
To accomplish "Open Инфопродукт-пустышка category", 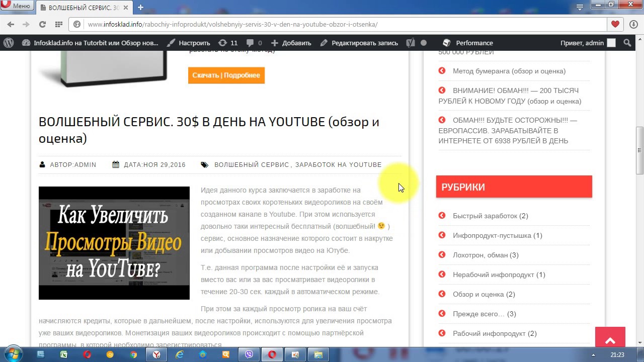I will pyautogui.click(x=492, y=235).
